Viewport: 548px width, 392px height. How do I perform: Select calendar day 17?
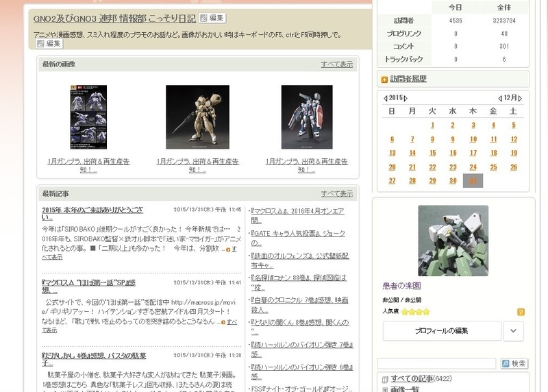[x=473, y=153]
